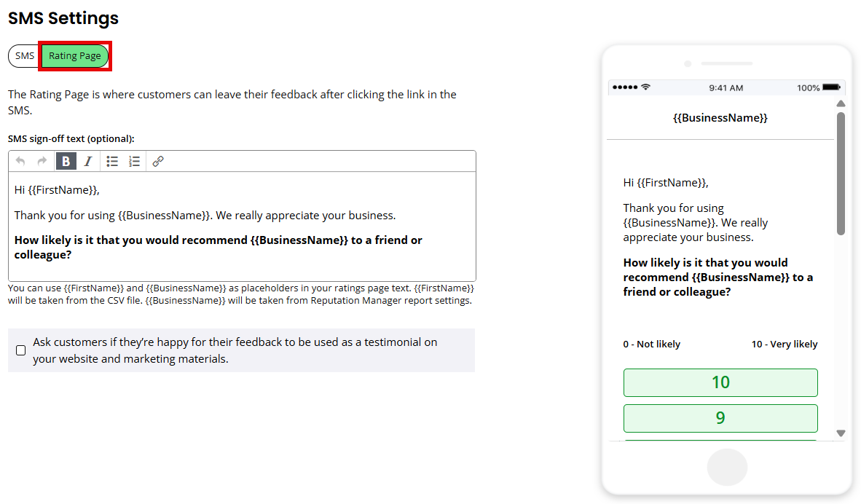The height and width of the screenshot is (504, 861).
Task: Click inside the sign-off text editor area
Action: [x=242, y=227]
